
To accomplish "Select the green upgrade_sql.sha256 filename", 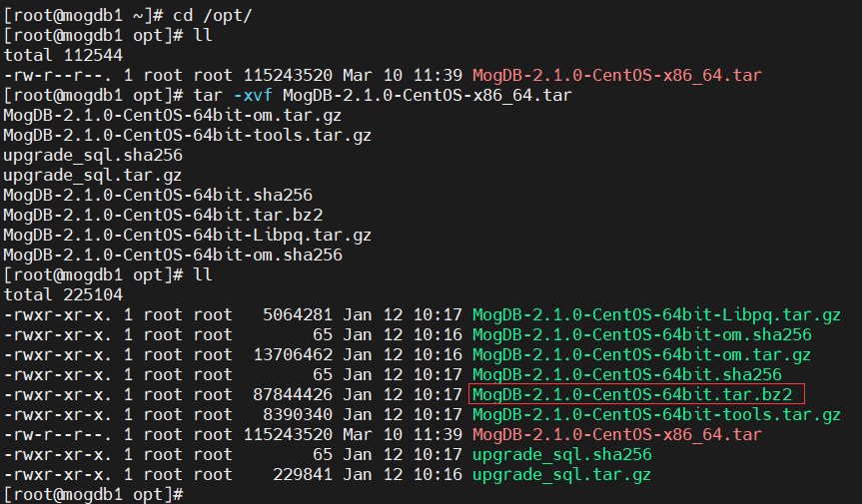I will tap(561, 454).
